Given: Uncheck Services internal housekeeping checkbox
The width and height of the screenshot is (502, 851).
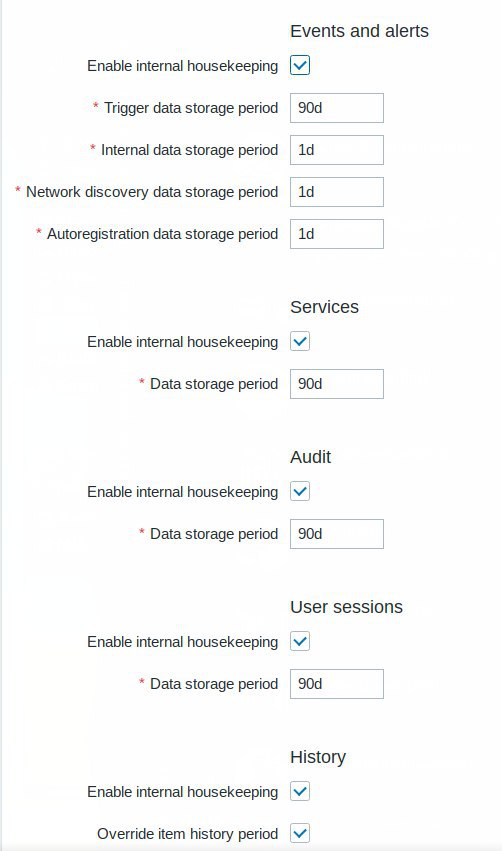Looking at the screenshot, I should 300,342.
